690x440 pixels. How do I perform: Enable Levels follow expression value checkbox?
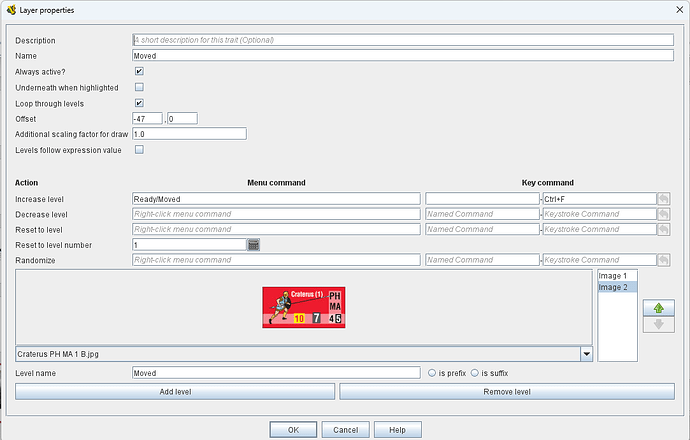139,150
